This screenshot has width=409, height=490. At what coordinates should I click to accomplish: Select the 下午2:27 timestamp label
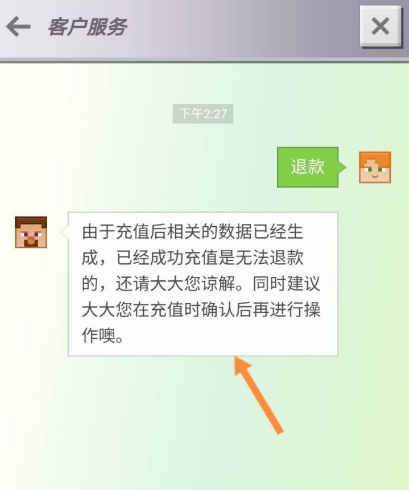pos(203,114)
